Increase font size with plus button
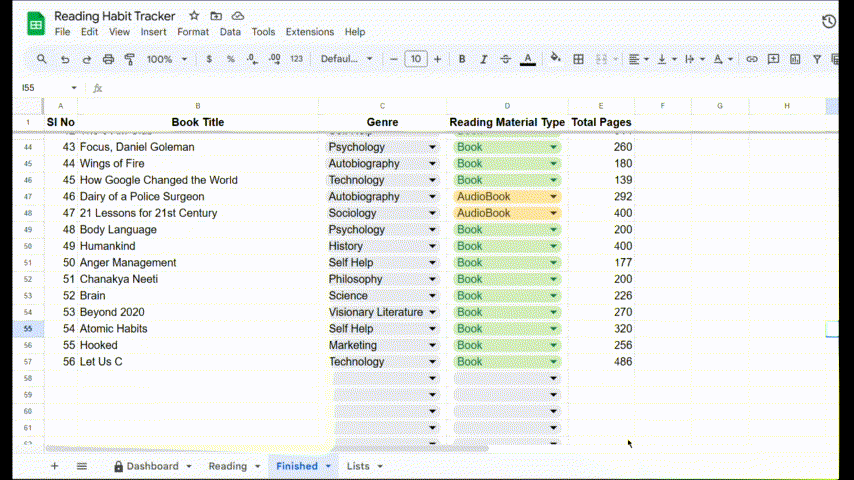This screenshot has height=480, width=854. [437, 59]
